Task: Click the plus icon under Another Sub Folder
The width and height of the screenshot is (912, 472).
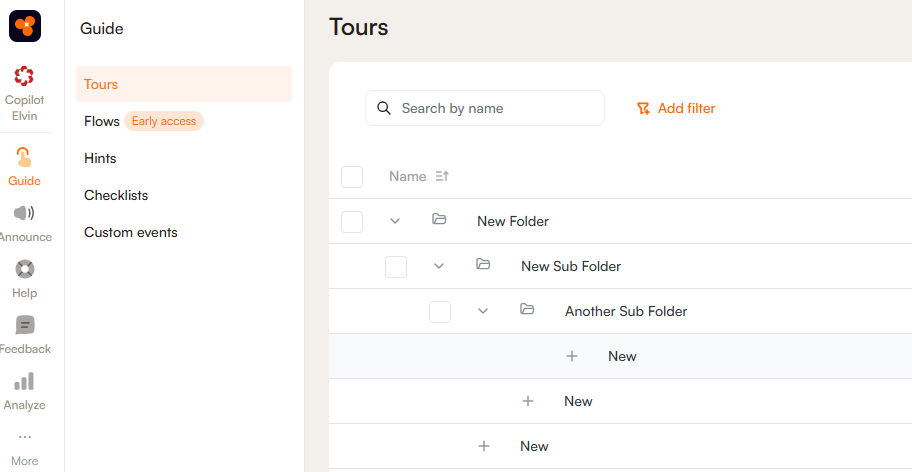Action: (572, 356)
